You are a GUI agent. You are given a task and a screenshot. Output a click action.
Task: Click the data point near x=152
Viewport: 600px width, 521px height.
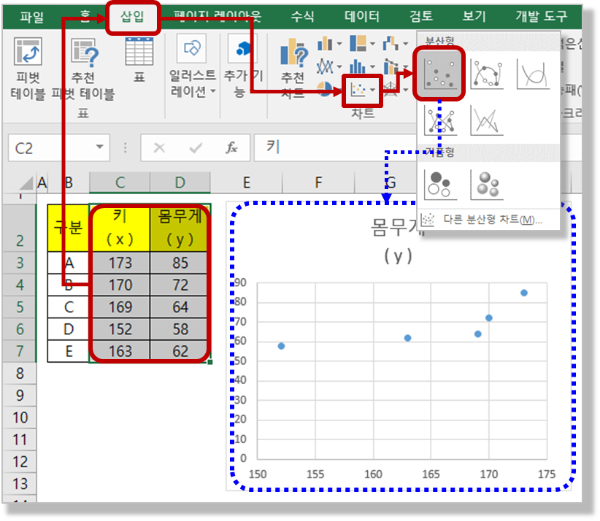[x=281, y=346]
